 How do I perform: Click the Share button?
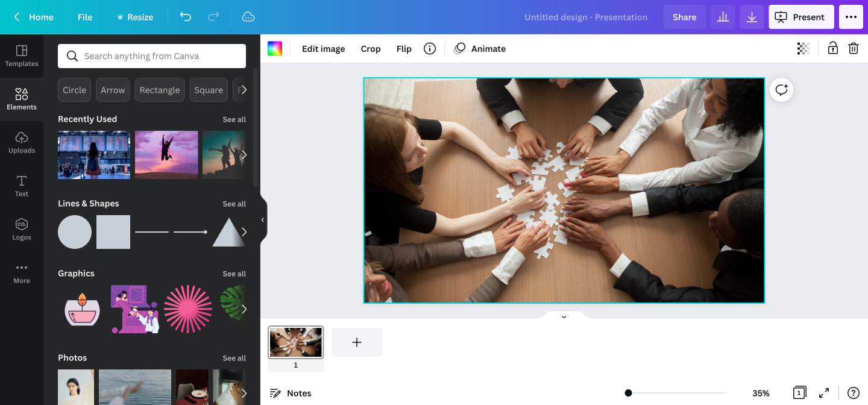[685, 17]
